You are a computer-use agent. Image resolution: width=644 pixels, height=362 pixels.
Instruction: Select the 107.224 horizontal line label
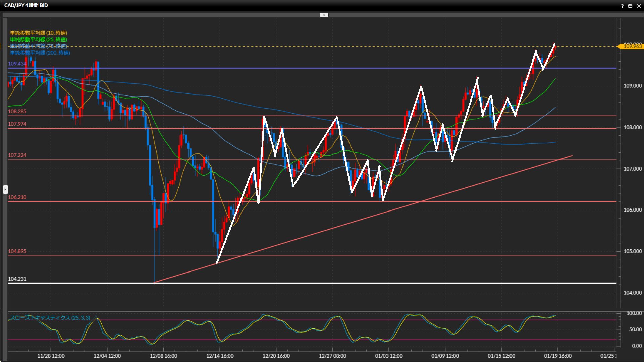point(17,155)
